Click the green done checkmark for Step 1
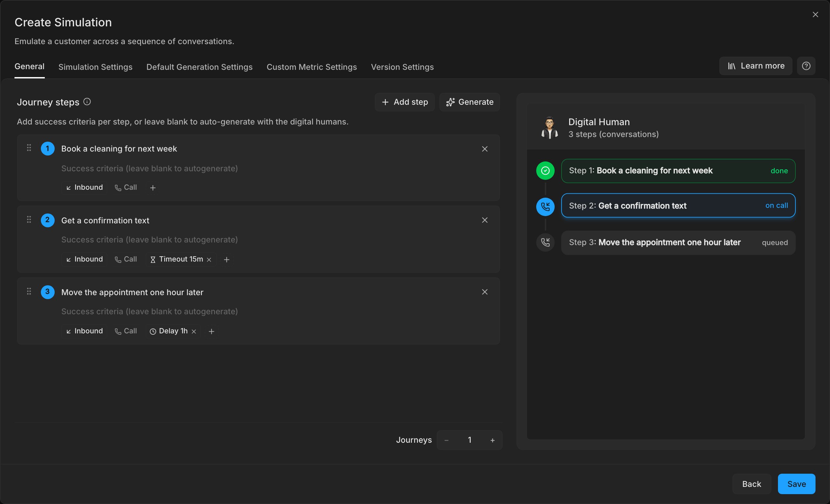The image size is (830, 504). coord(545,171)
